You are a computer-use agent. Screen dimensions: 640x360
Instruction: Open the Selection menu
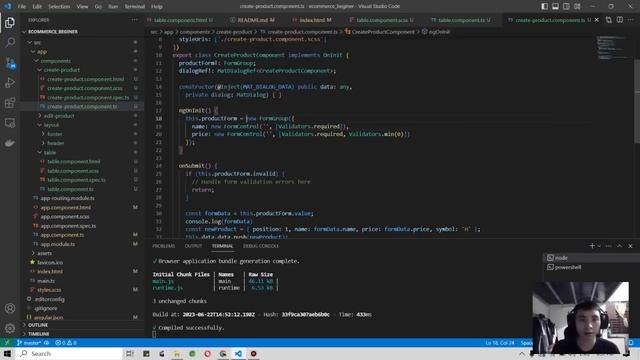(59, 7)
